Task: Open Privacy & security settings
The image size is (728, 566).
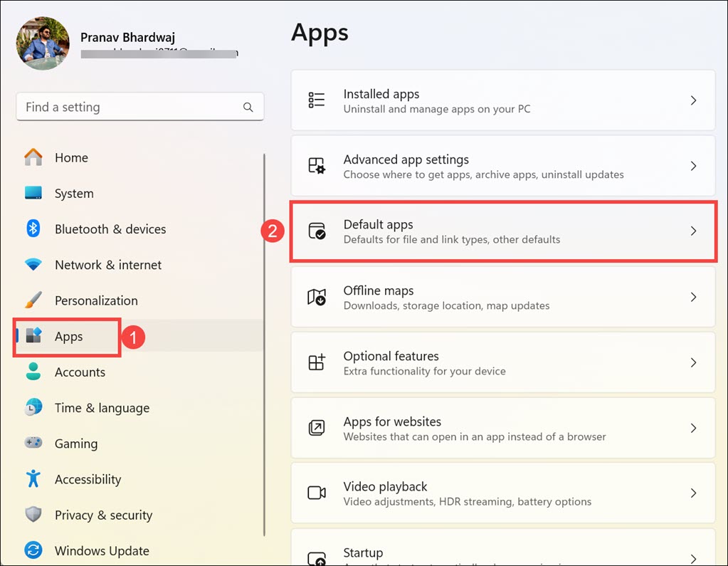Action: pyautogui.click(x=103, y=515)
